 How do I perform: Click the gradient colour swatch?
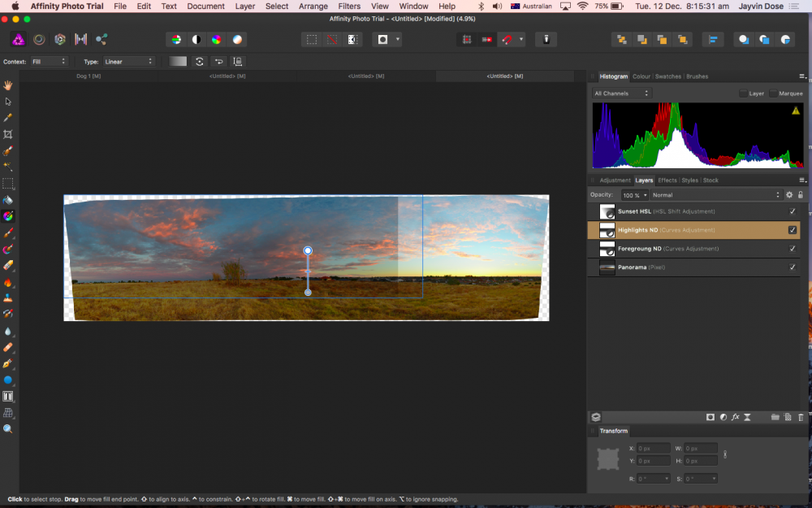pos(178,62)
